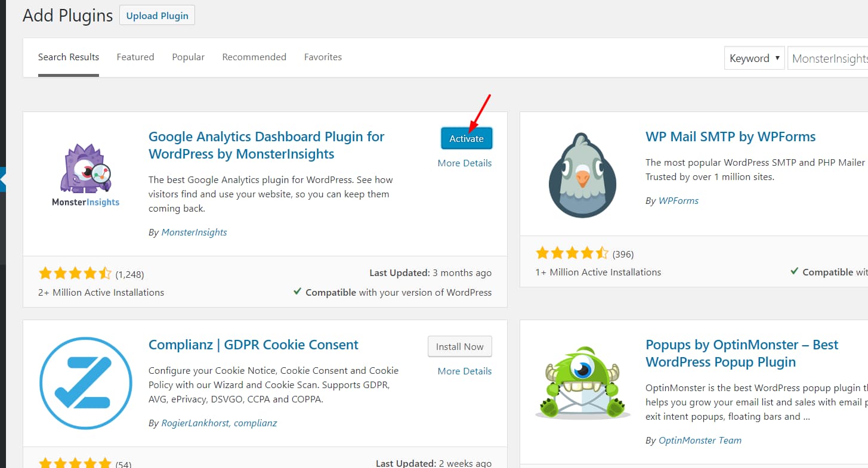This screenshot has height=468, width=868.
Task: Open the Recommended plugins tab
Action: [254, 57]
